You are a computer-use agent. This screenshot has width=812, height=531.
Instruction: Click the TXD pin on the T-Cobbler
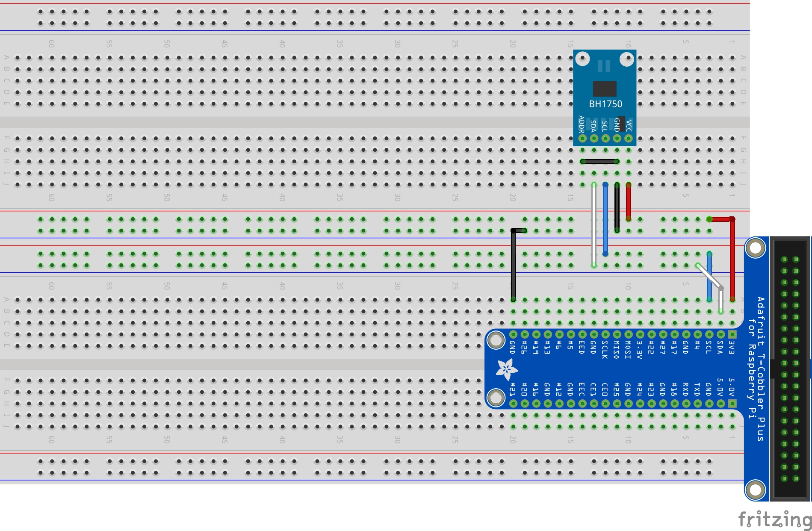point(697,403)
